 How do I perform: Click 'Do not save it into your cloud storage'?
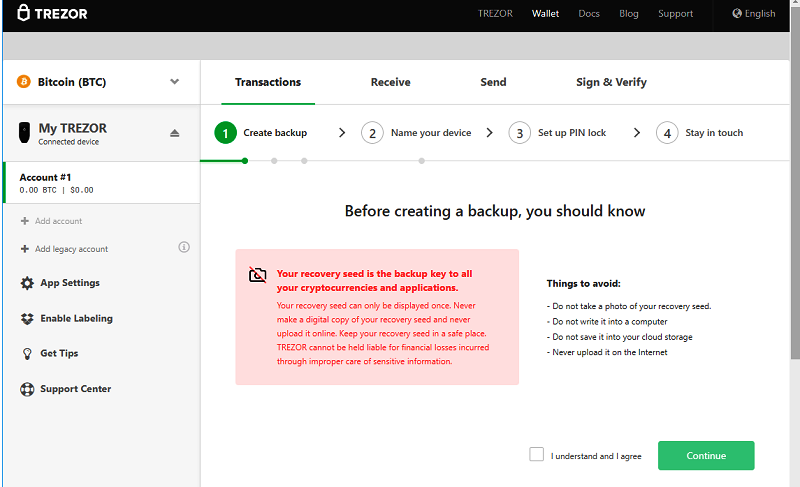pos(619,337)
